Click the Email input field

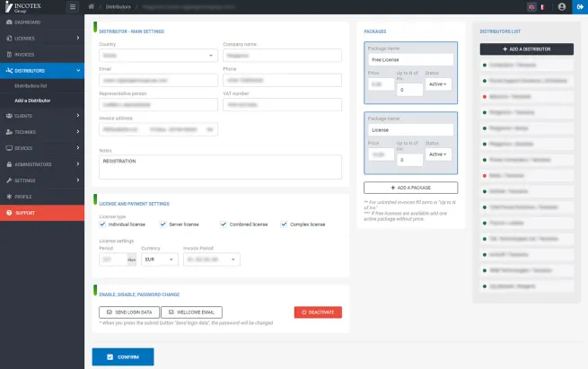pyautogui.click(x=158, y=80)
